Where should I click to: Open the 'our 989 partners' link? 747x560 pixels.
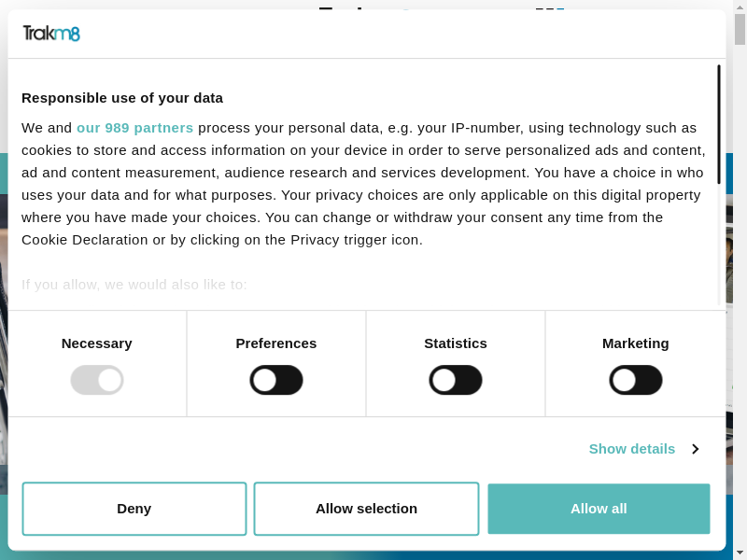[134, 128]
